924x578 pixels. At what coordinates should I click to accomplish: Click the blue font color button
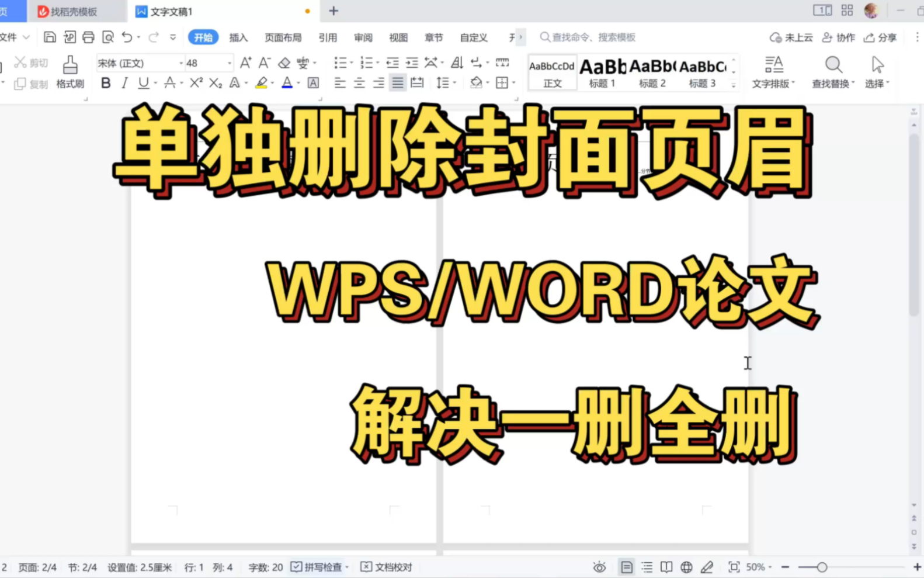[287, 83]
